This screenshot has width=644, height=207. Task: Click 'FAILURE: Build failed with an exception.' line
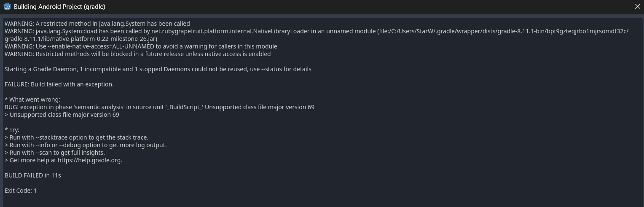tap(59, 84)
